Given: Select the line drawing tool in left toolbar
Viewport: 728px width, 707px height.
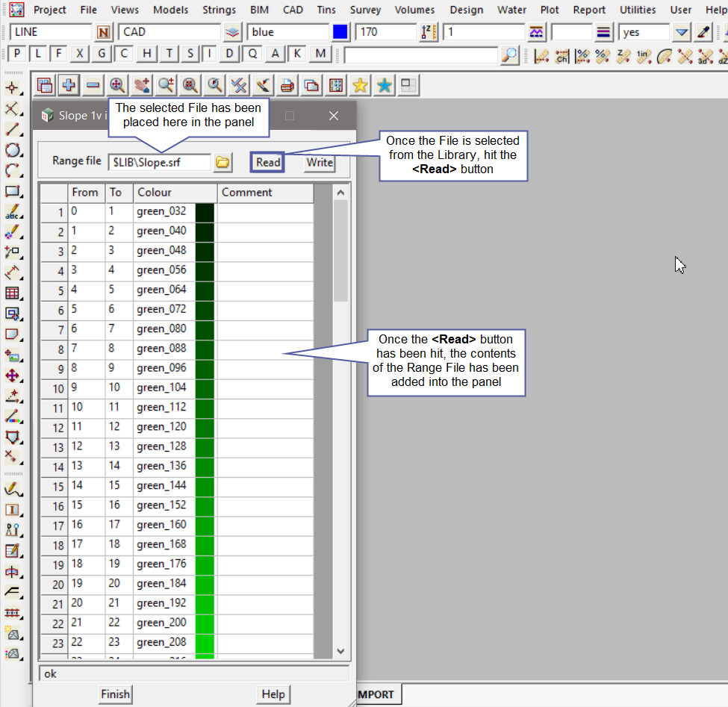Looking at the screenshot, I should pyautogui.click(x=13, y=130).
